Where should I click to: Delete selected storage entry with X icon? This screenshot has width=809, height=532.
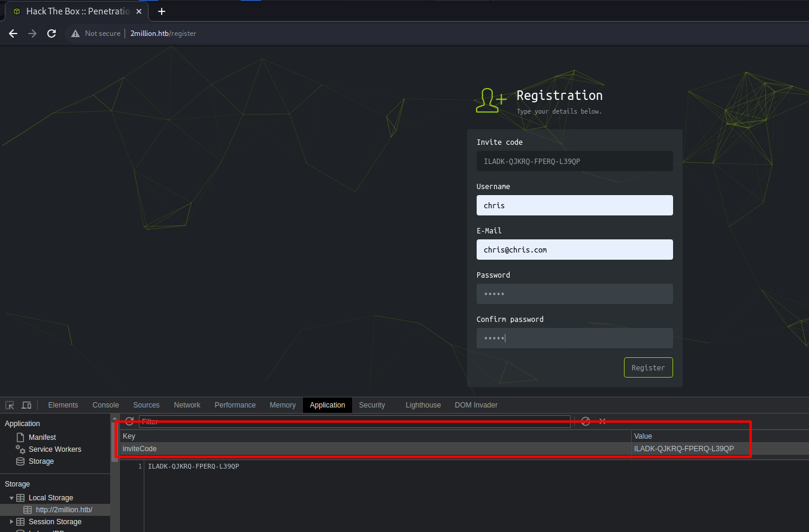602,421
